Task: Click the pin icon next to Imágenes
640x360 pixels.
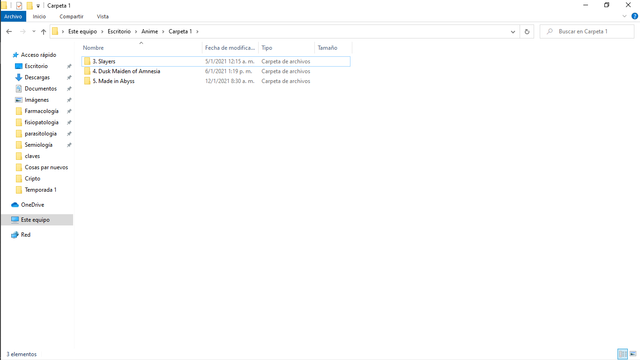Action: (x=69, y=100)
